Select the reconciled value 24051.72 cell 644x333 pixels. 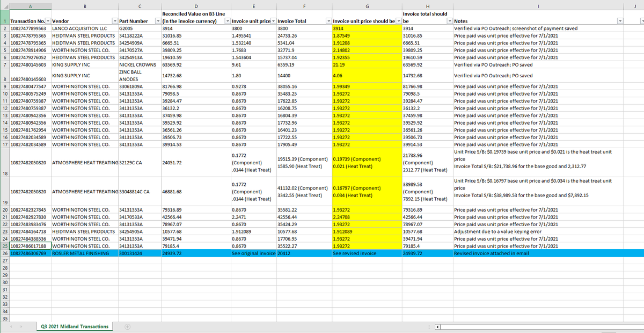pyautogui.click(x=195, y=162)
